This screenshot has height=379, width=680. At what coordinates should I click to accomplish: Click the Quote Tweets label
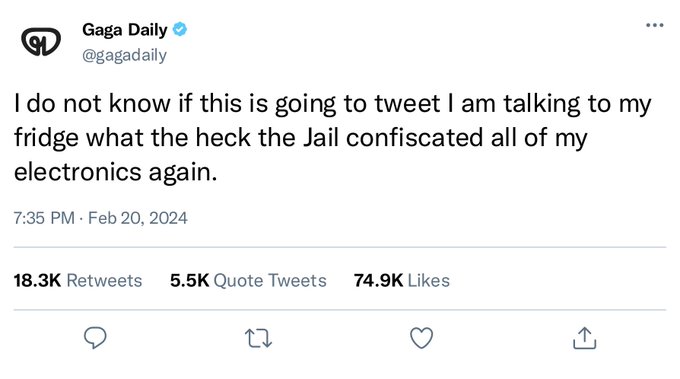(x=270, y=281)
